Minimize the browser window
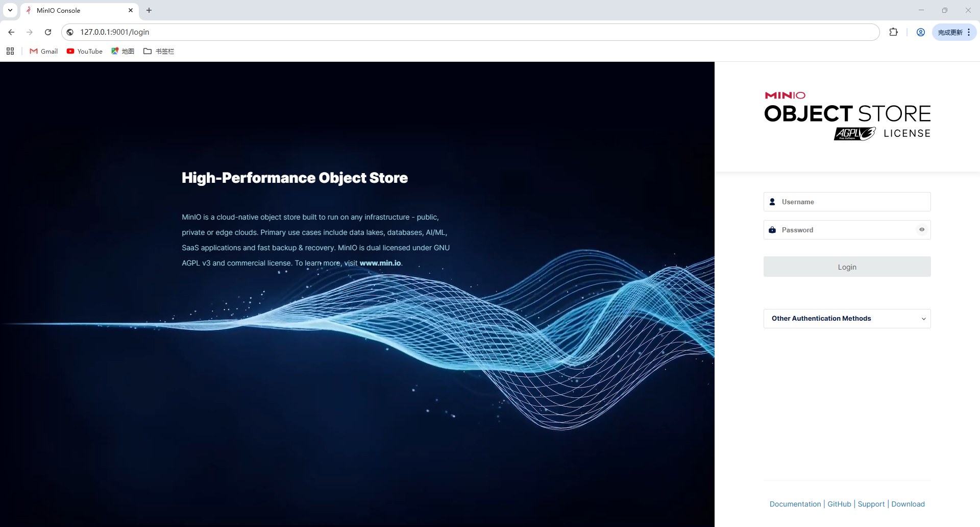Screen dimensions: 980x527 921,10
